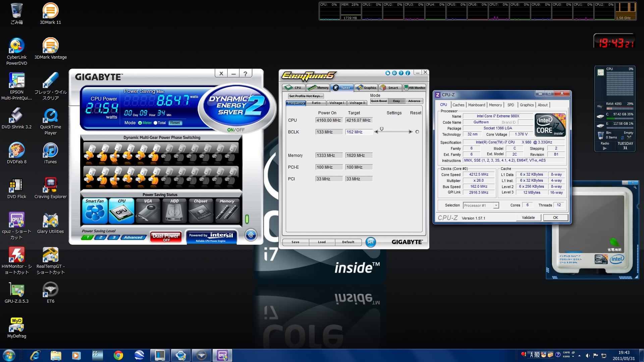Click the OK button in CPU-Z
The width and height of the screenshot is (644, 362).
click(555, 218)
